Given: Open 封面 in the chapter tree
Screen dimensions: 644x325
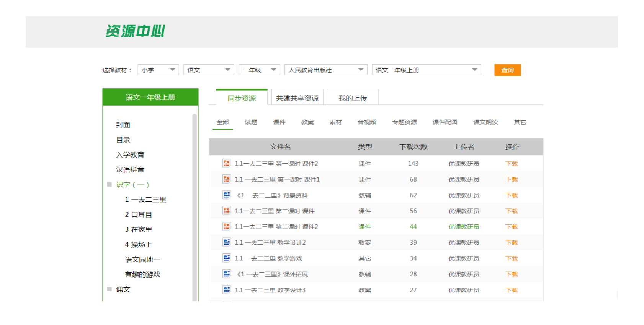Looking at the screenshot, I should point(123,125).
